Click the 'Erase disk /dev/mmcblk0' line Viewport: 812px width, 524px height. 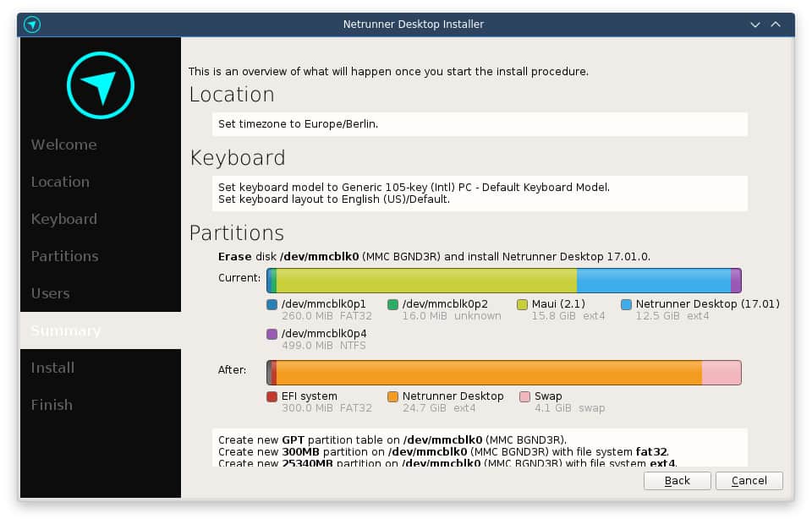click(434, 257)
